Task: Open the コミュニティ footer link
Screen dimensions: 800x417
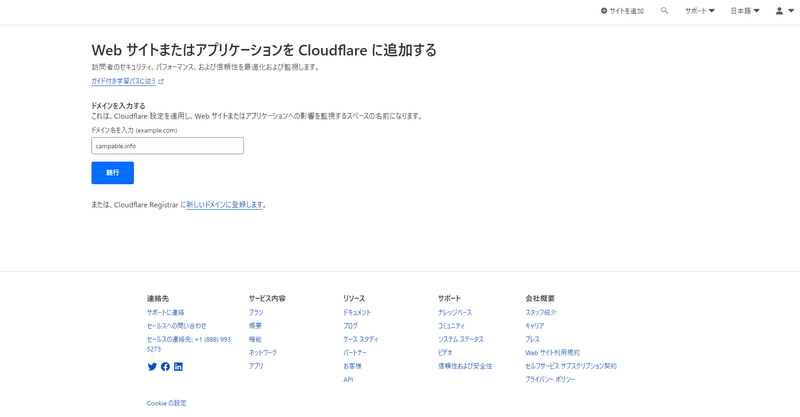Action: pos(452,326)
